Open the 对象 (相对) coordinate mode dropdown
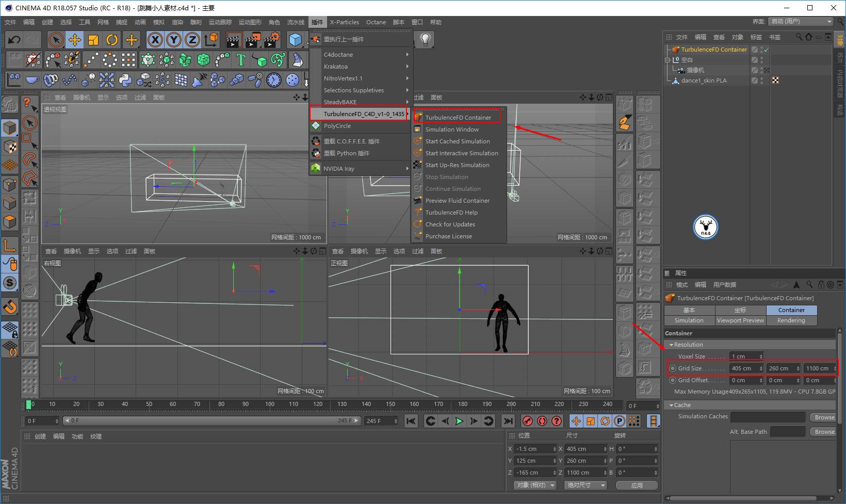The width and height of the screenshot is (846, 504). coord(535,485)
